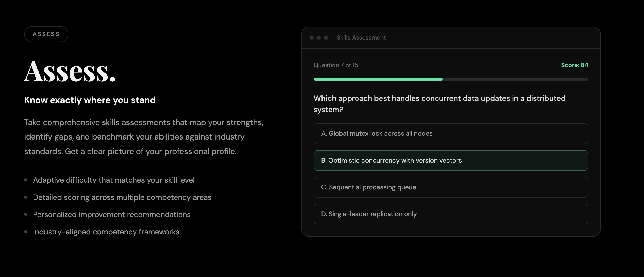Click the third window dot in mockup header
Image resolution: width=644 pixels, height=277 pixels.
326,38
